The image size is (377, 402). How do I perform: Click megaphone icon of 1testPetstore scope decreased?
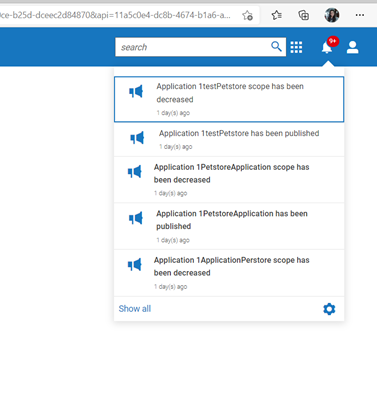[x=136, y=91]
